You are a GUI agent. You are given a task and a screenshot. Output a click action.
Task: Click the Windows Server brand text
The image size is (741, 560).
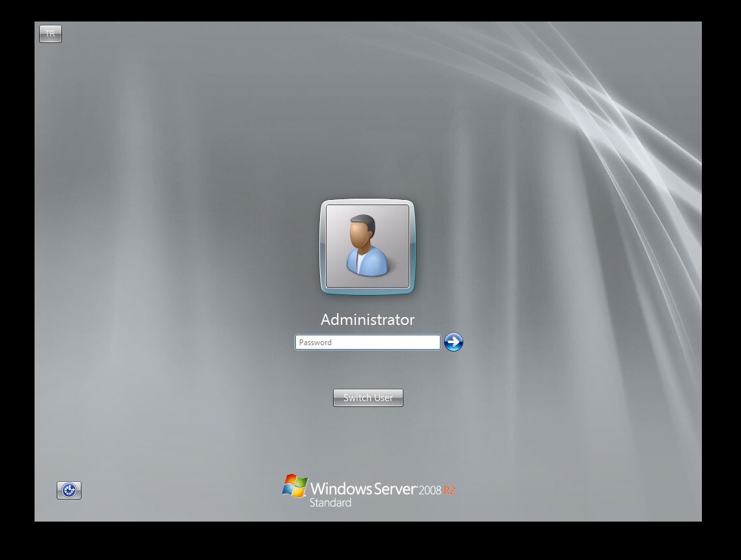point(363,488)
